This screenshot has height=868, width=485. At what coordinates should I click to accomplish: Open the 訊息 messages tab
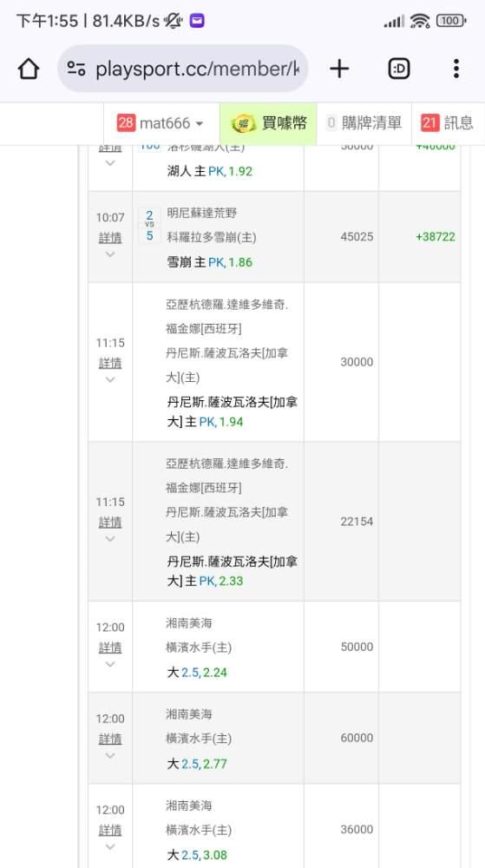click(448, 123)
